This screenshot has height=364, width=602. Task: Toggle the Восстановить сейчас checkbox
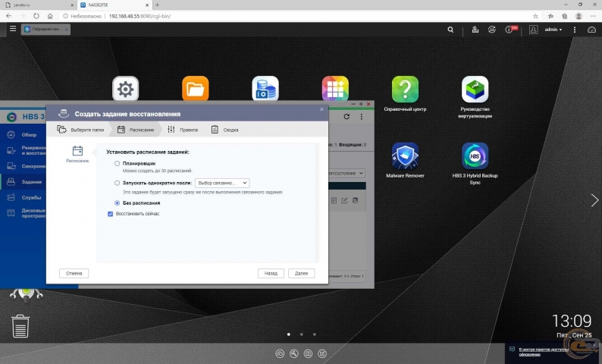110,214
